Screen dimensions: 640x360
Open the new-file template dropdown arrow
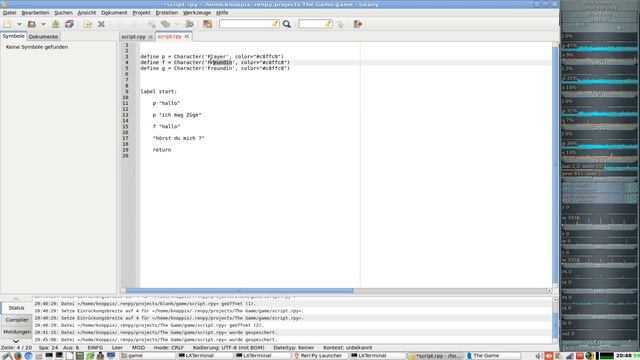[19, 24]
